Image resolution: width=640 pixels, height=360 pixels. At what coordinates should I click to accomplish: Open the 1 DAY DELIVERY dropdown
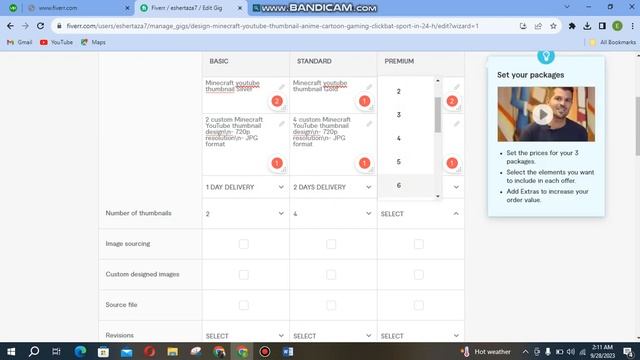pos(245,187)
